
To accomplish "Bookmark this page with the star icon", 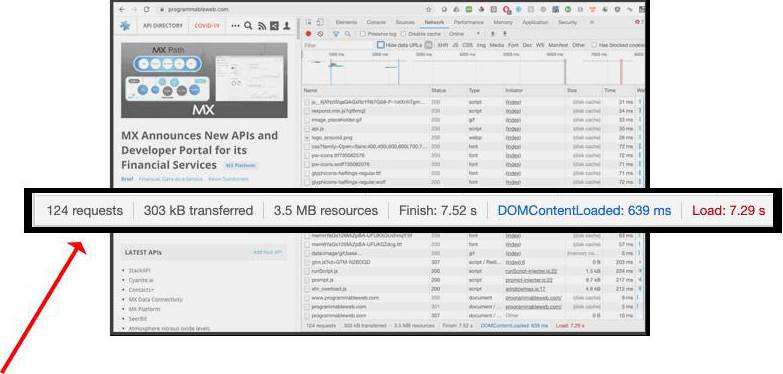I will coord(428,9).
